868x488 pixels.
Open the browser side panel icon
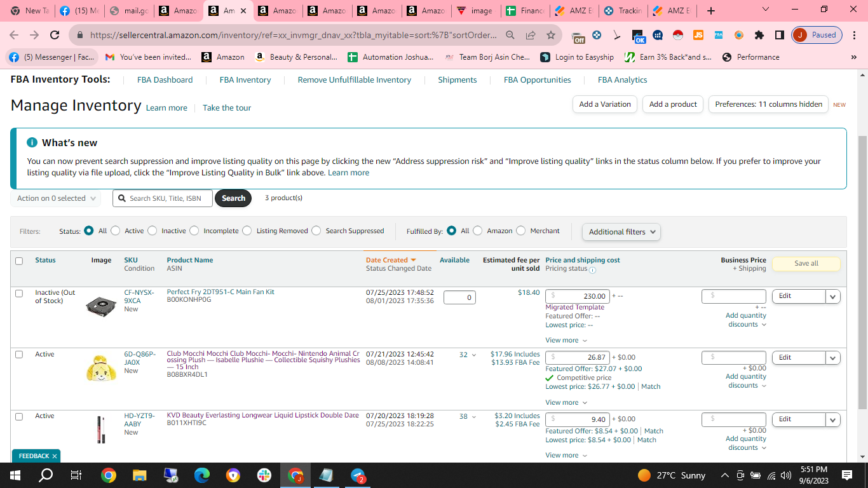click(780, 35)
